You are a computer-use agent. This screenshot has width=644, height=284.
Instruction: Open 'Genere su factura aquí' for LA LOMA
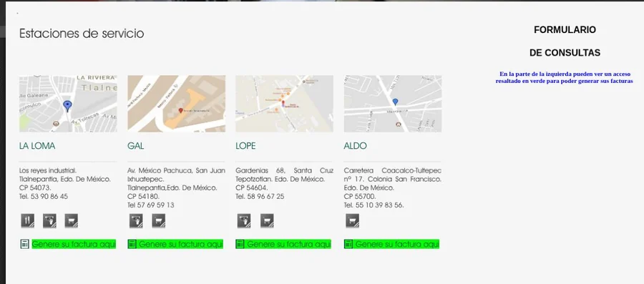pos(74,244)
